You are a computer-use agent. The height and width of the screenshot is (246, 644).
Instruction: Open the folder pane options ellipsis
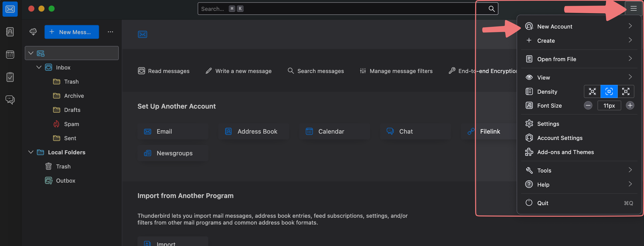[110, 32]
